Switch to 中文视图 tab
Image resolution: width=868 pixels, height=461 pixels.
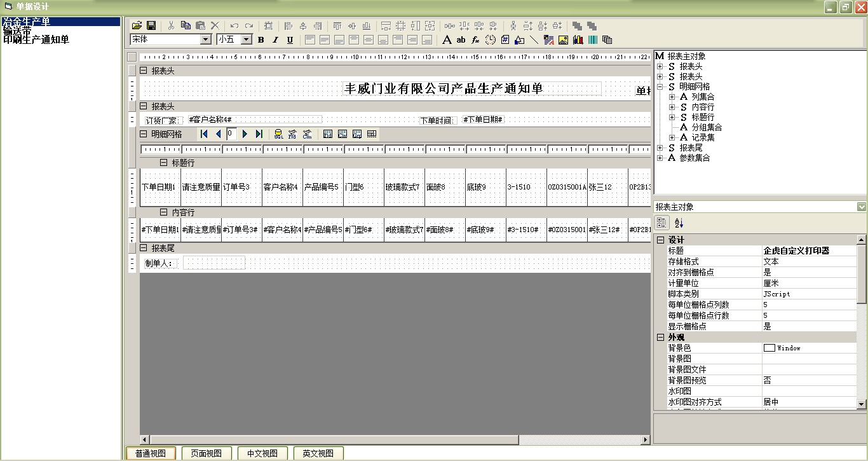pyautogui.click(x=262, y=453)
